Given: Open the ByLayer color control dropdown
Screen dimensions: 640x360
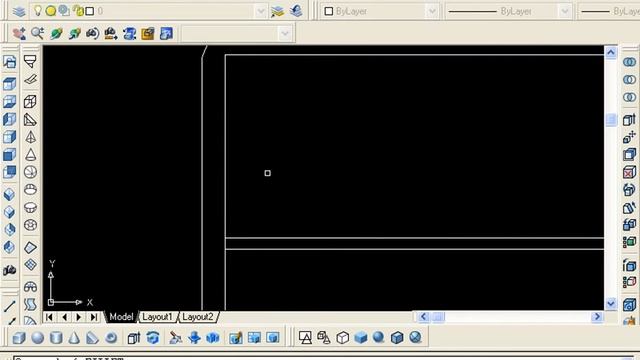Looking at the screenshot, I should tap(431, 11).
